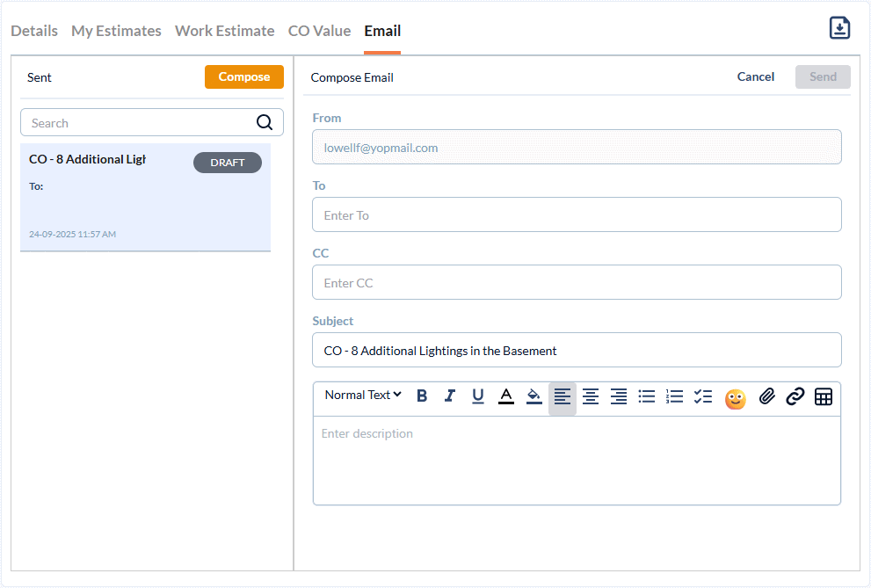The image size is (871, 588).
Task: Insert a bulleted list
Action: coord(647,396)
